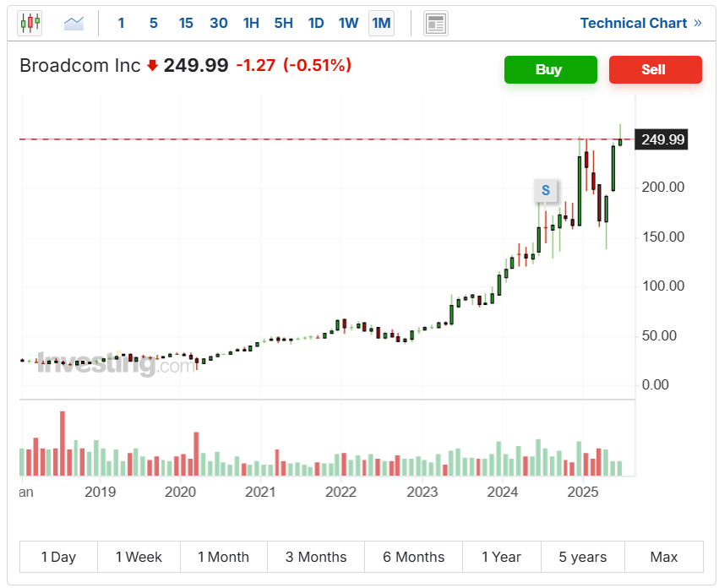719x588 pixels.
Task: Show the 1 Month range
Action: click(x=224, y=557)
